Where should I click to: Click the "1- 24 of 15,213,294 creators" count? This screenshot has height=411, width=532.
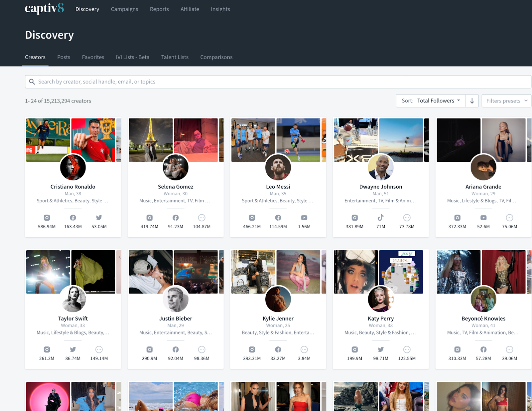click(x=58, y=101)
